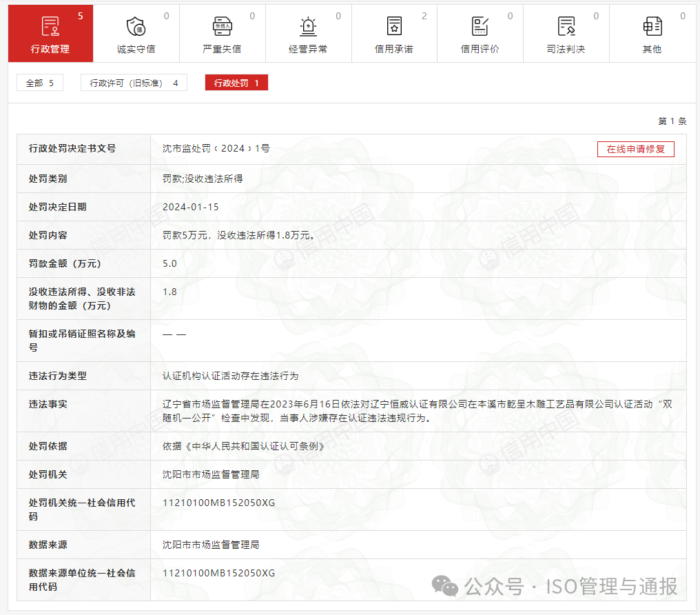Click the 处罚依据 field label
This screenshot has height=615, width=700.
48,446
